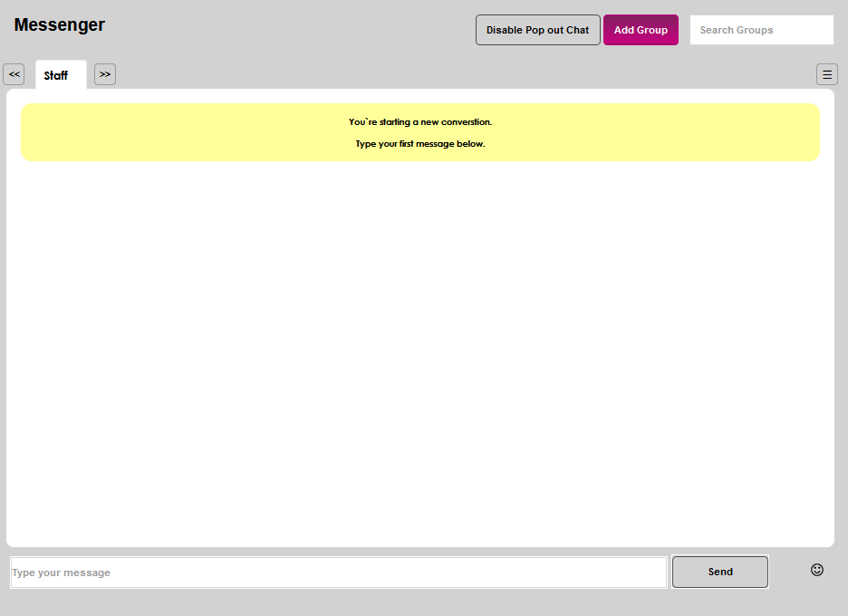Select the Staff tab
Viewport: 848px width, 616px height.
(x=61, y=75)
